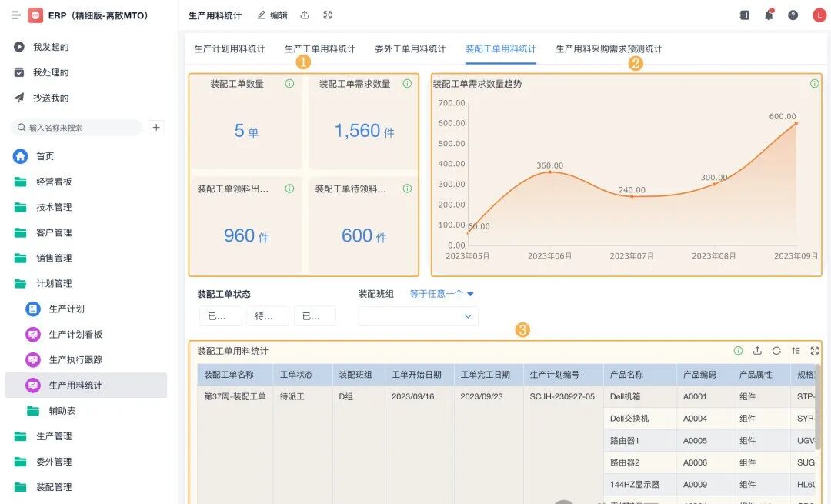831x504 pixels.
Task: Select 生产用料统计 in sidebar
Action: (86, 385)
